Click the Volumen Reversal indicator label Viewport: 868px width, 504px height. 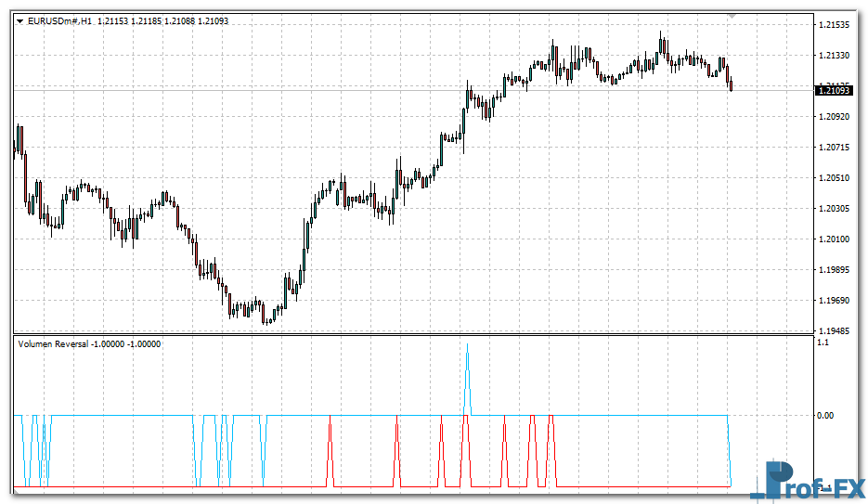click(x=53, y=344)
